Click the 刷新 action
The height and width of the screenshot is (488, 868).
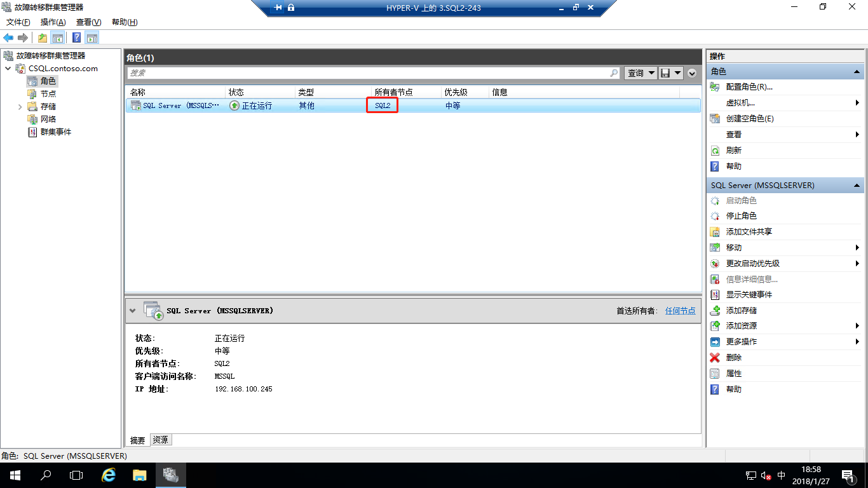coord(734,151)
